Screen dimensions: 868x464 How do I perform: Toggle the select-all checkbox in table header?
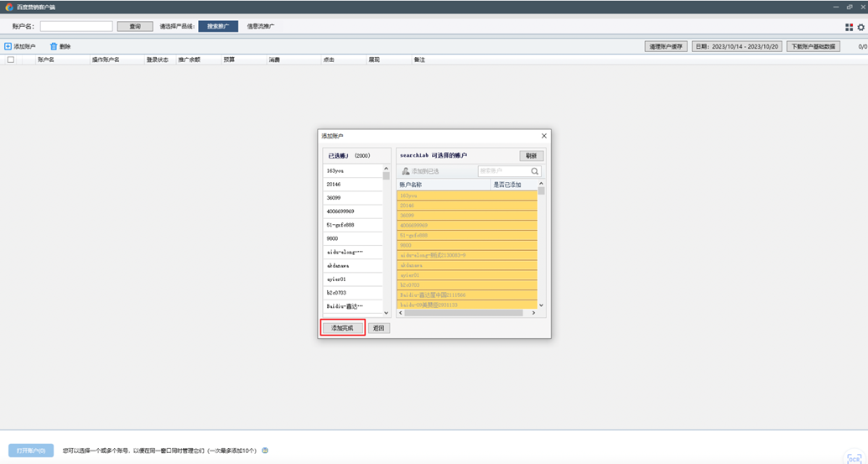(x=11, y=60)
